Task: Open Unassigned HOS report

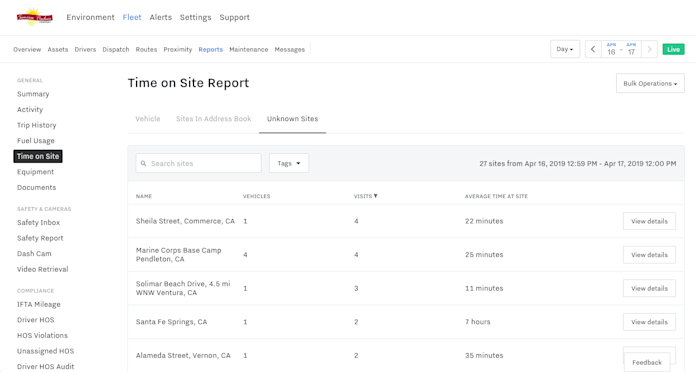Action: (x=45, y=351)
